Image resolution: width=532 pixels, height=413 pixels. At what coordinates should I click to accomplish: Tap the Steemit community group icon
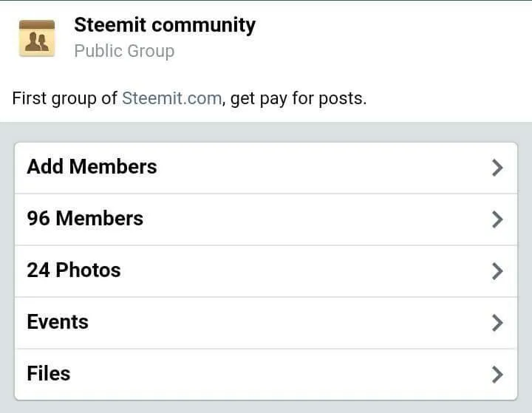37,38
